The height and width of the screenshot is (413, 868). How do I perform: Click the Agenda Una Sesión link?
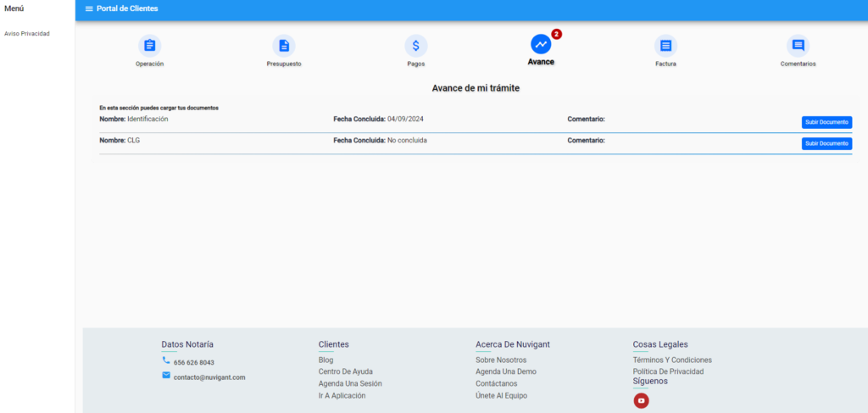tap(350, 383)
